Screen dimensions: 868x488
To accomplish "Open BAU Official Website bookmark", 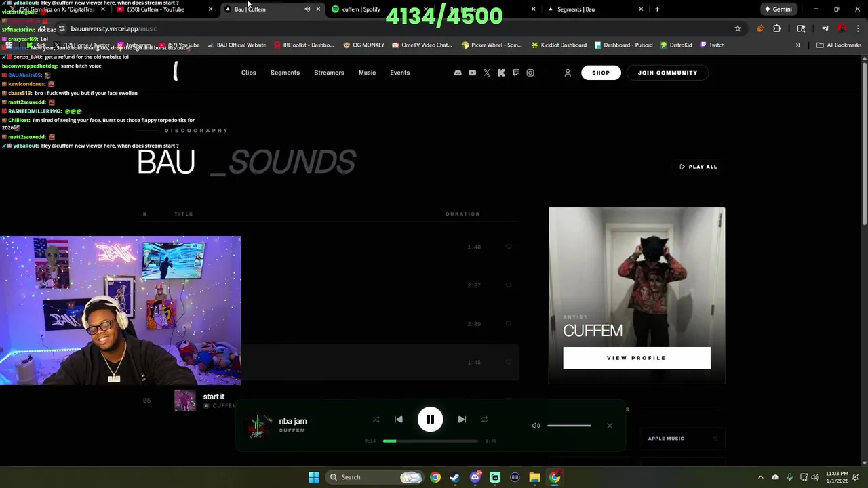I will point(236,45).
